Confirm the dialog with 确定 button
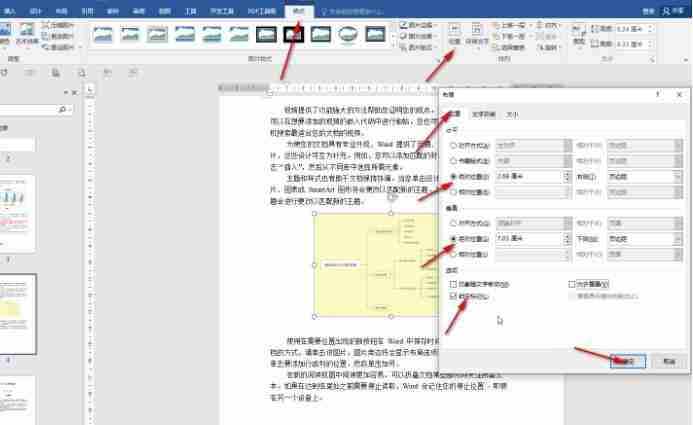Image resolution: width=693 pixels, height=425 pixels. (628, 361)
